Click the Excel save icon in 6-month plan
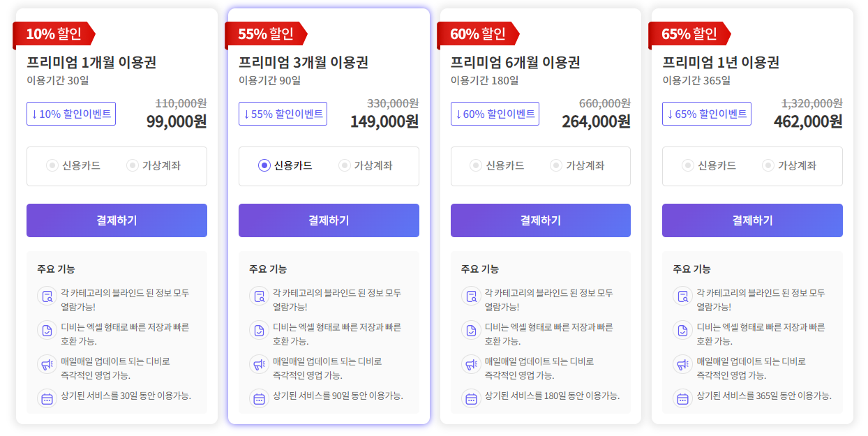 471,330
